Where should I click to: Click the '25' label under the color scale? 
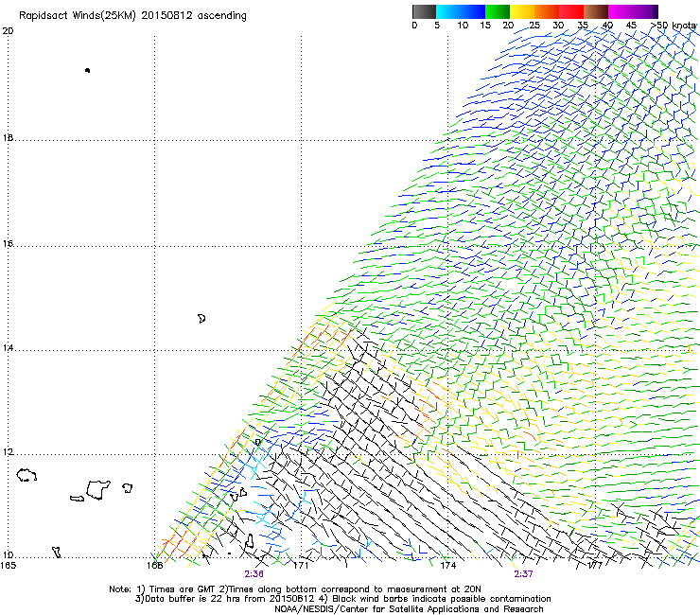click(534, 26)
